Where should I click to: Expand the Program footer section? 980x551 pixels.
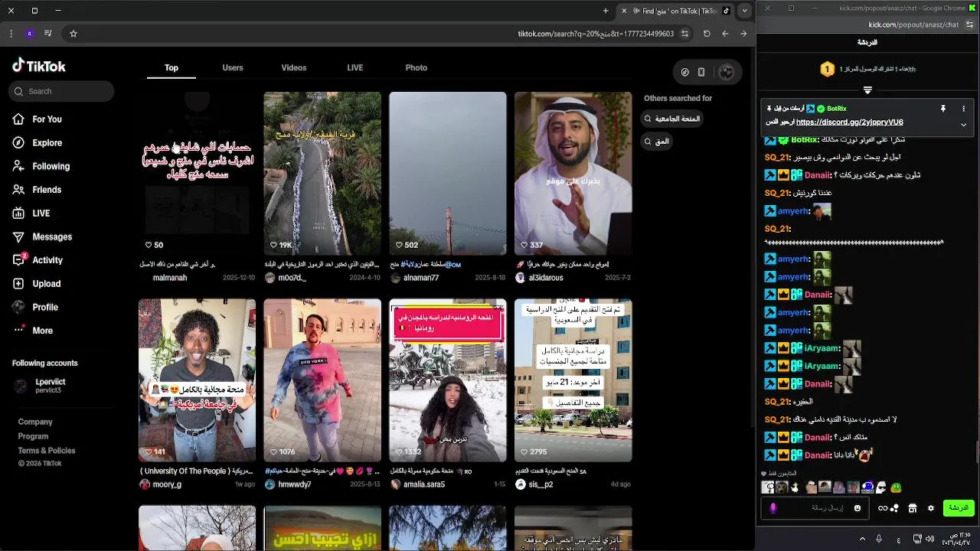click(33, 436)
